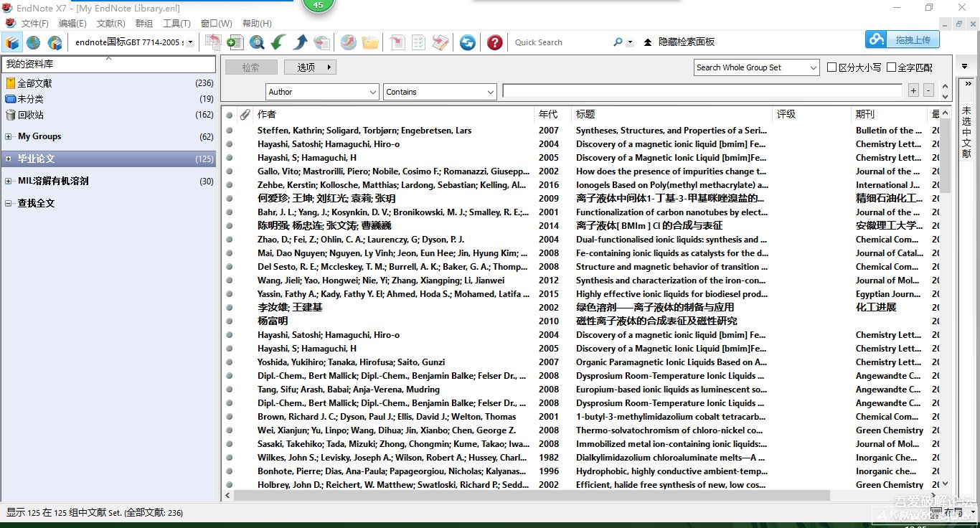Click the read/unread dot column header

click(230, 114)
